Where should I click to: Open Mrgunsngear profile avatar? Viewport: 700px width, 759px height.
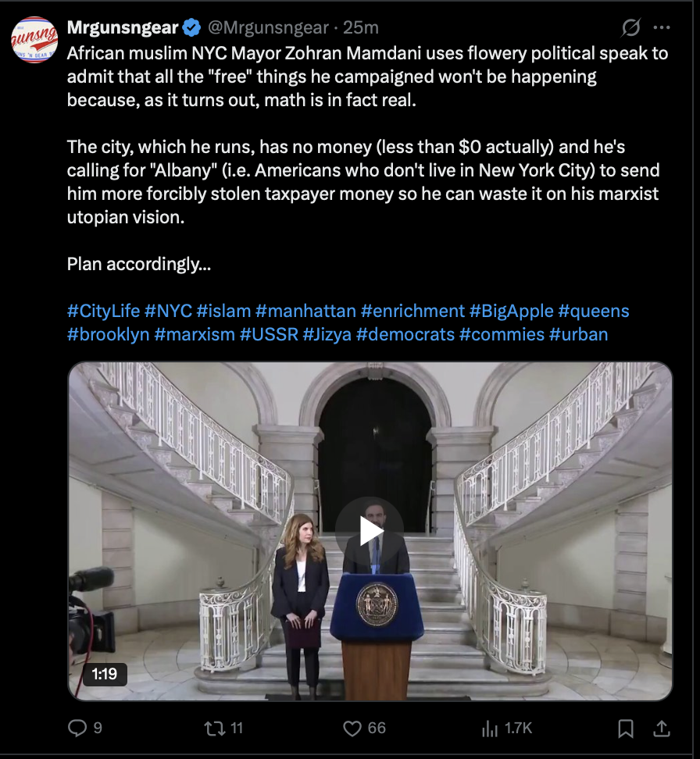[34, 40]
